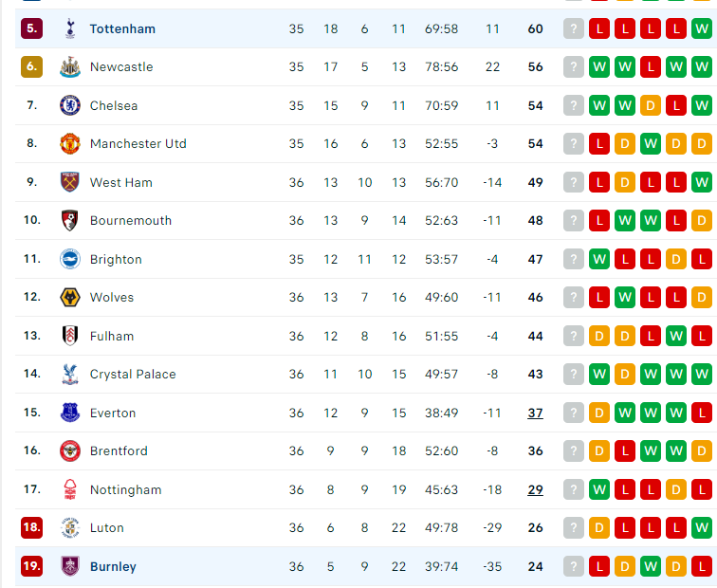The height and width of the screenshot is (588, 717).
Task: Click the Brentford club crest
Action: pos(70,450)
